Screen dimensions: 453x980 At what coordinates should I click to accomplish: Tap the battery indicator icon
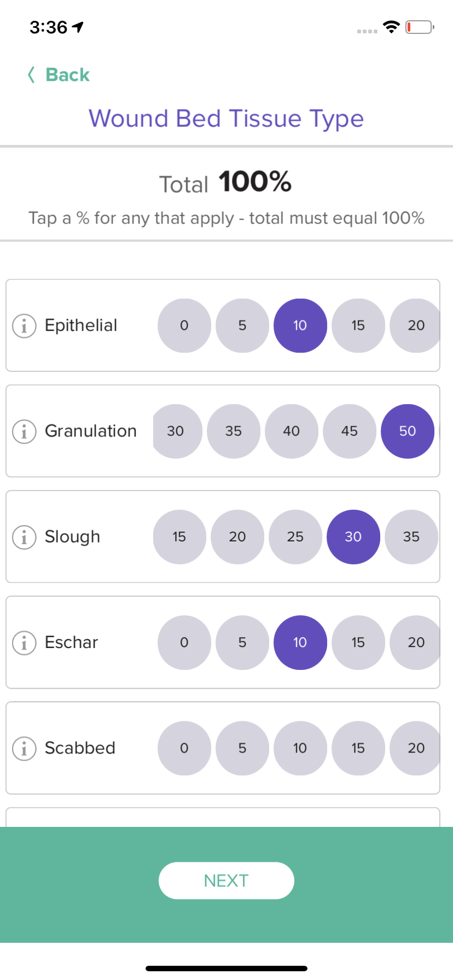coord(420,27)
